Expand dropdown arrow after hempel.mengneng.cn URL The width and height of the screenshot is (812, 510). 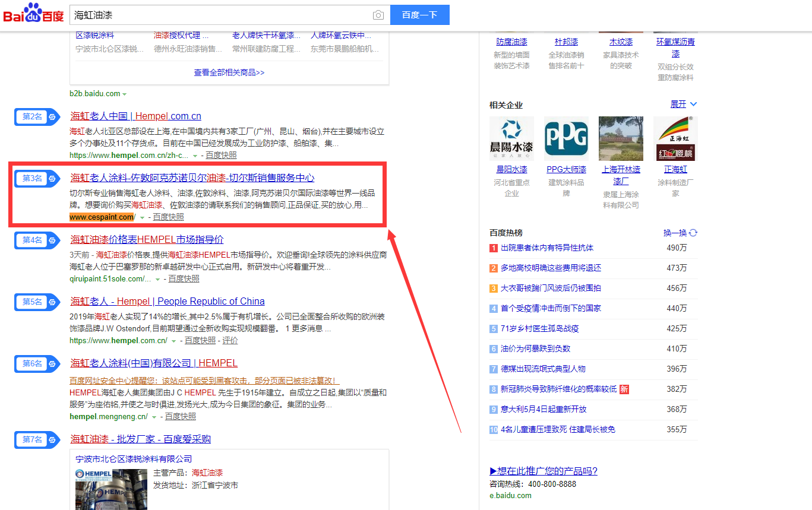point(154,417)
